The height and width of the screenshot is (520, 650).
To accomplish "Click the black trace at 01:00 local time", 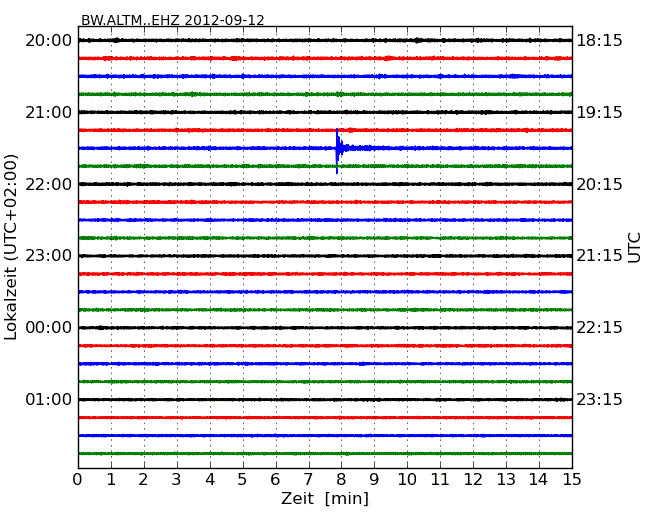I will 325,400.
